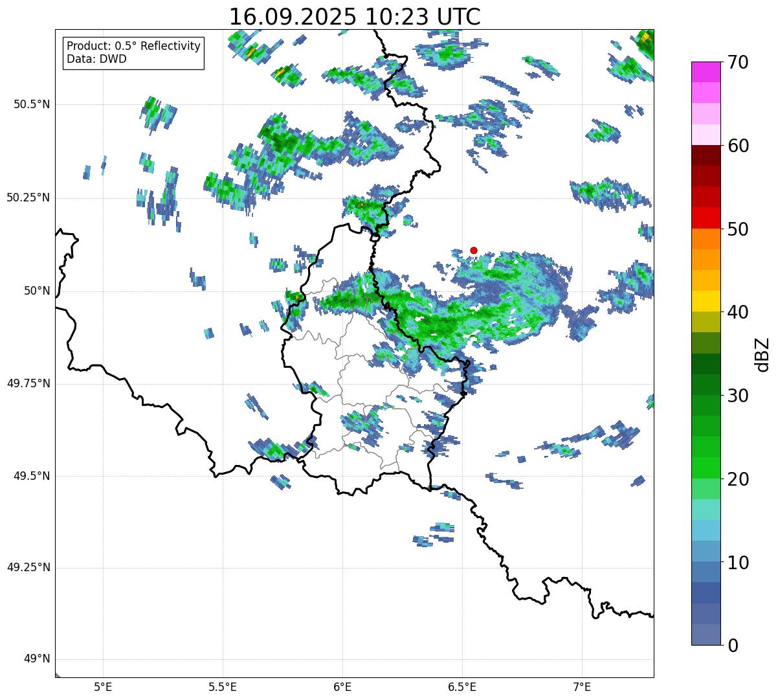Click the "5.5°E" longitude label
The width and height of the screenshot is (778, 700).
[223, 686]
